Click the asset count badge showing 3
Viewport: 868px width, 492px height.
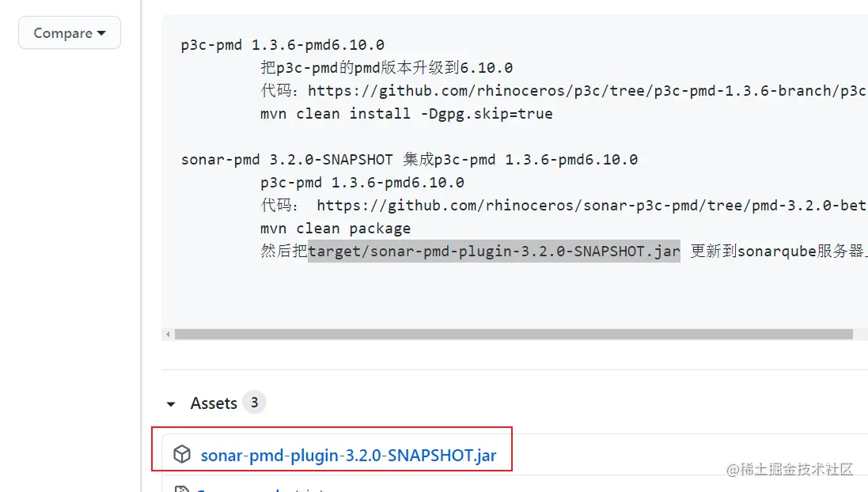point(254,403)
